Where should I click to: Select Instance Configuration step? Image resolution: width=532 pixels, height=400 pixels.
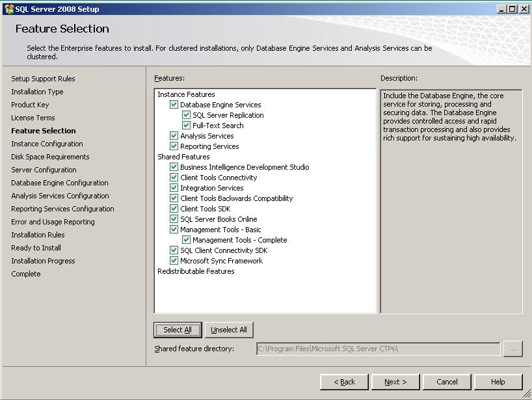click(47, 144)
